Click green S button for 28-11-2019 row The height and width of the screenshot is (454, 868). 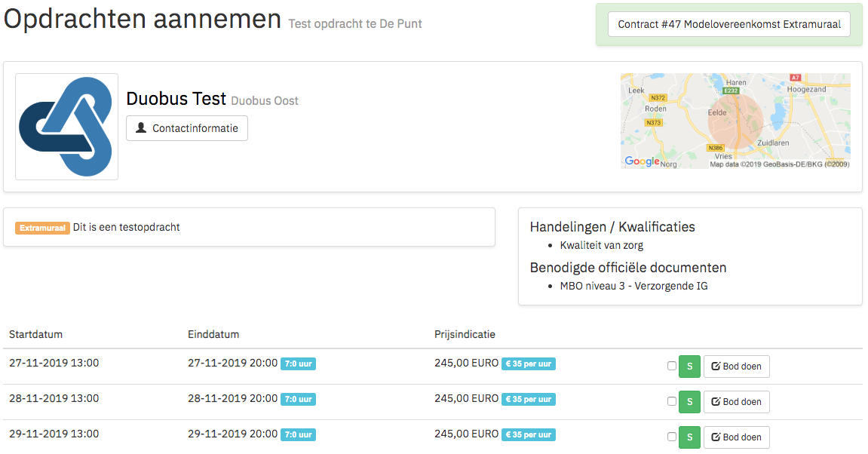[x=689, y=402]
